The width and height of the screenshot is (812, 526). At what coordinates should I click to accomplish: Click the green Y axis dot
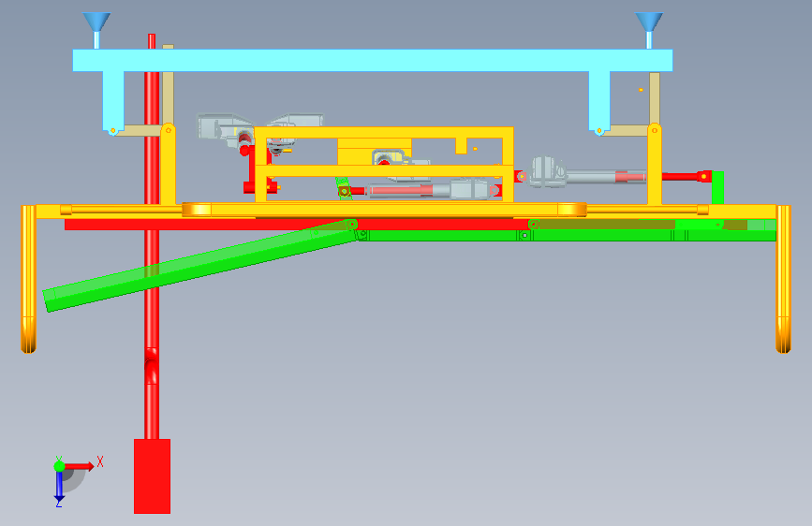click(60, 466)
